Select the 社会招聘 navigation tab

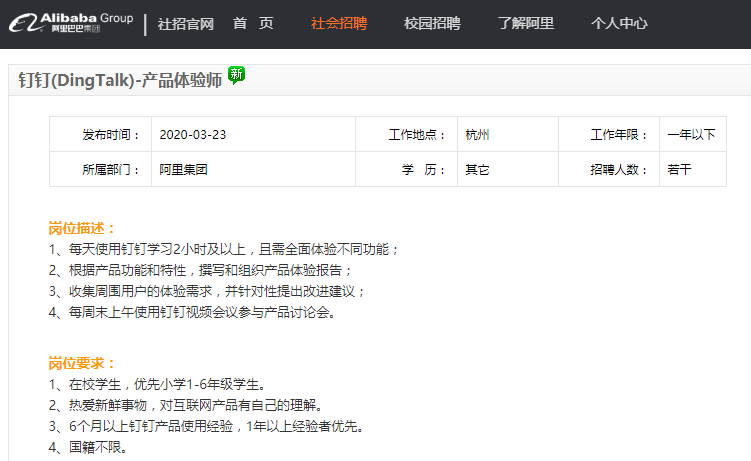(x=339, y=23)
